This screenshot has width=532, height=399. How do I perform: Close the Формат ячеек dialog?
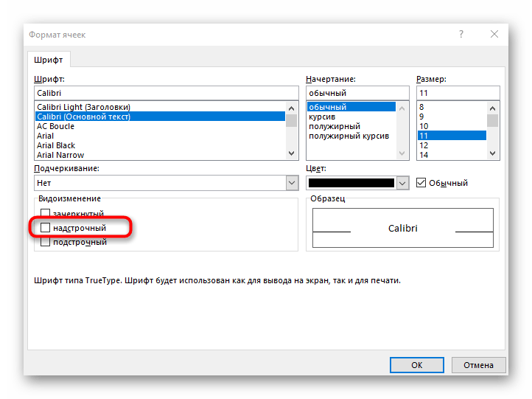coord(494,34)
